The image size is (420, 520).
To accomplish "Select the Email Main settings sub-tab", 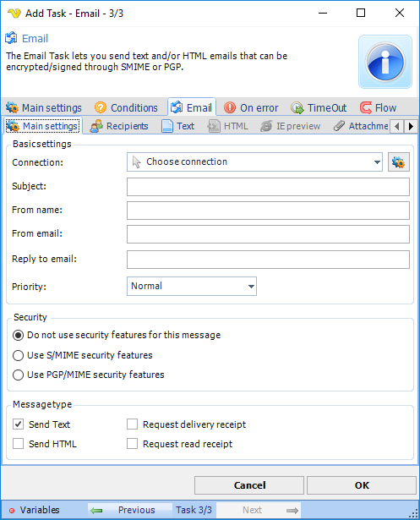I will point(43,126).
